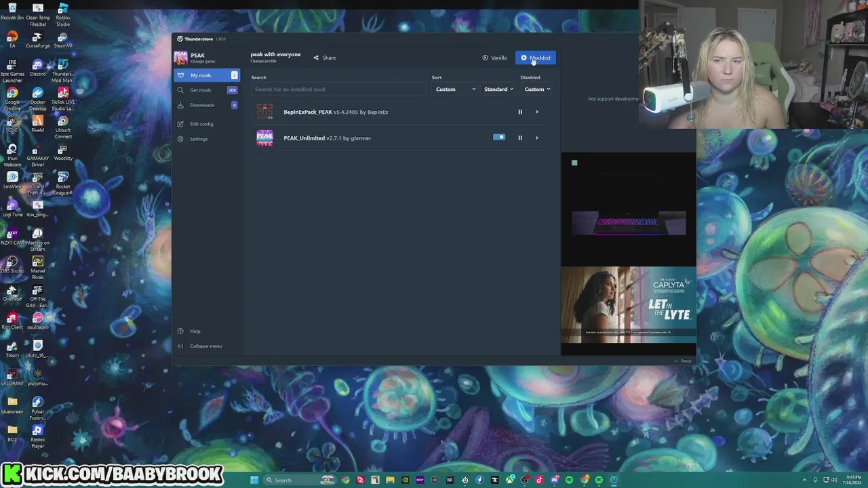Expand the PEAK_Unlimited mod row chevron
The image size is (868, 488).
tap(536, 138)
